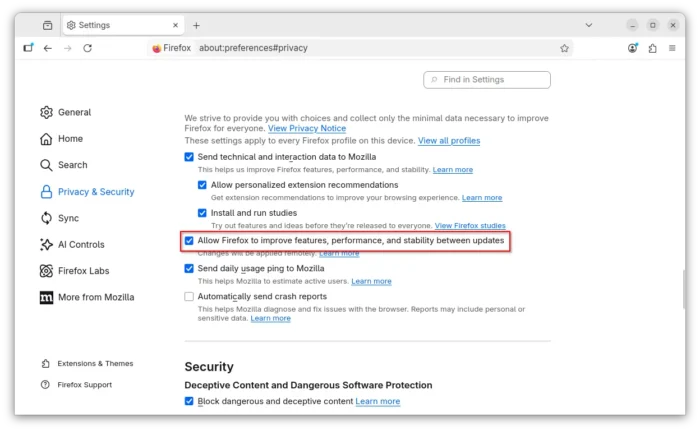Open the View Privacy Notice link
This screenshot has width=700, height=431.
tap(306, 129)
